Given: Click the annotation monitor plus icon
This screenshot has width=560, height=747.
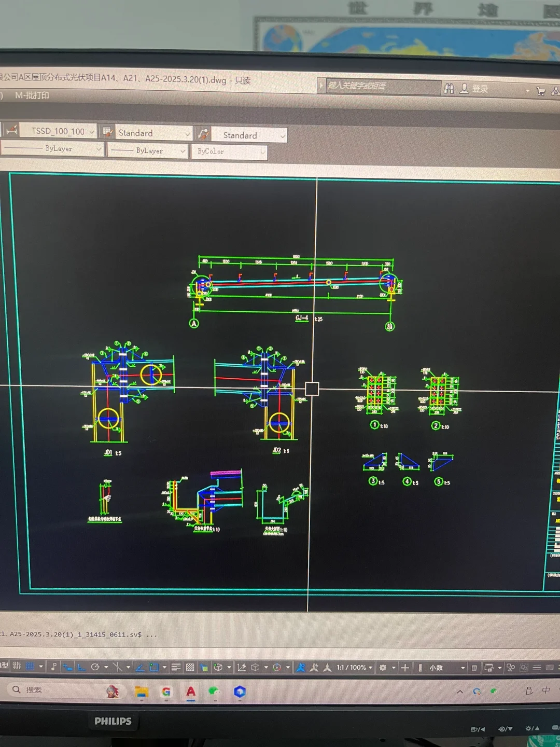Looking at the screenshot, I should [x=405, y=668].
